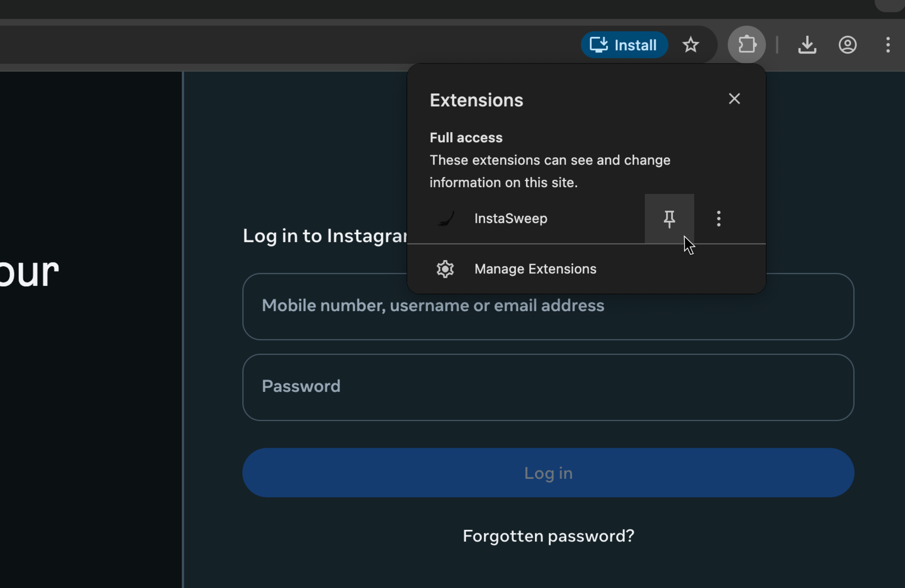
Task: Click the Manage Extensions gear icon
Action: click(x=445, y=269)
